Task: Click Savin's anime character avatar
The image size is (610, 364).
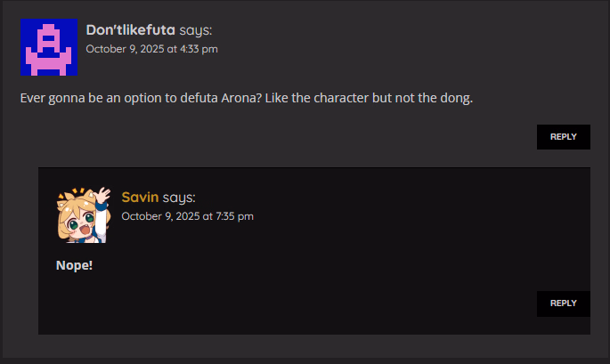Action: tap(82, 215)
